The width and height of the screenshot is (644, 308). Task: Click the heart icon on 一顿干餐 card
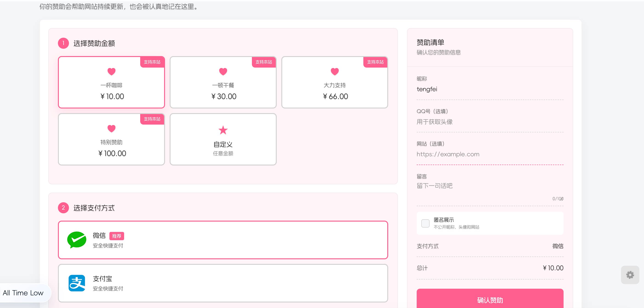click(223, 71)
